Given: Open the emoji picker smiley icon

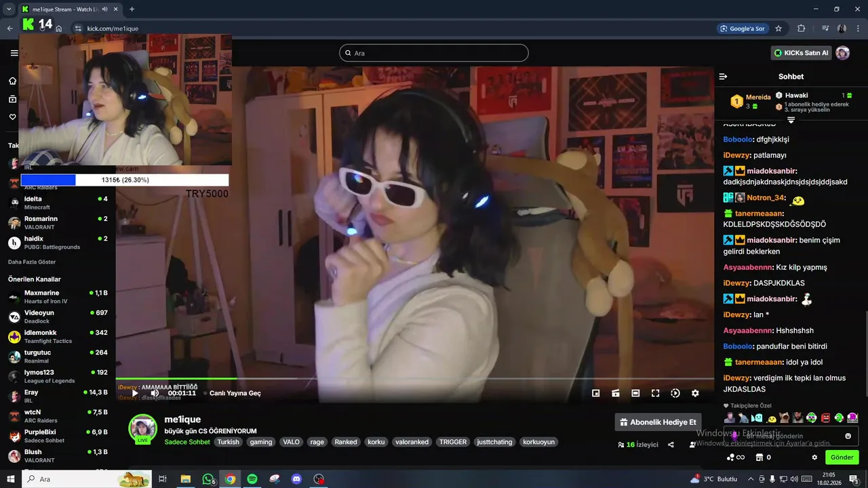Looking at the screenshot, I should click(848, 436).
